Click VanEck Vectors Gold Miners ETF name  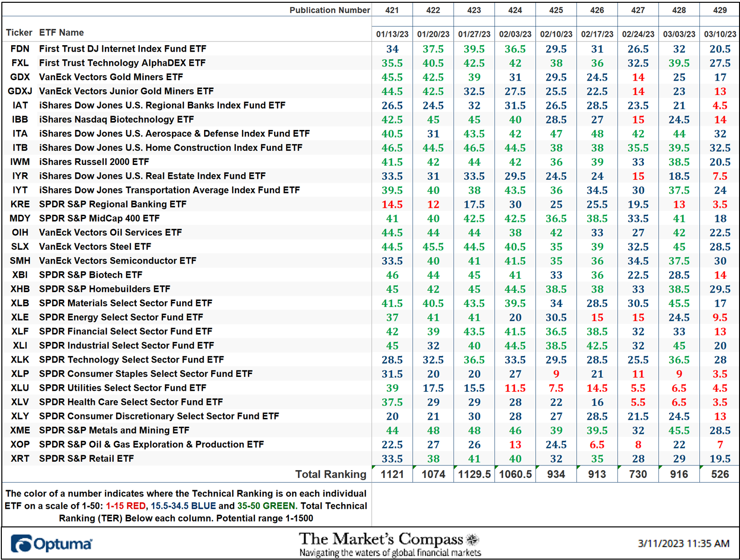click(x=111, y=77)
